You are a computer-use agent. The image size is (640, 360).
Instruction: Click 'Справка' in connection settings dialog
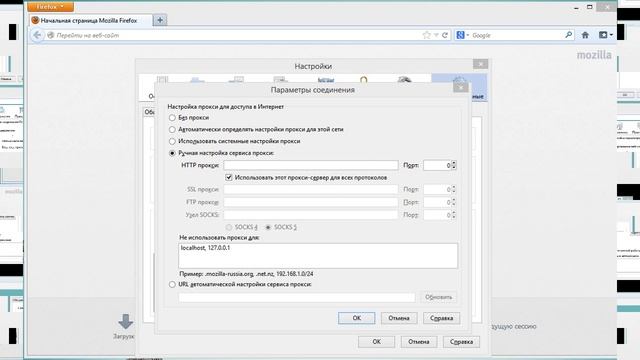pyautogui.click(x=442, y=318)
